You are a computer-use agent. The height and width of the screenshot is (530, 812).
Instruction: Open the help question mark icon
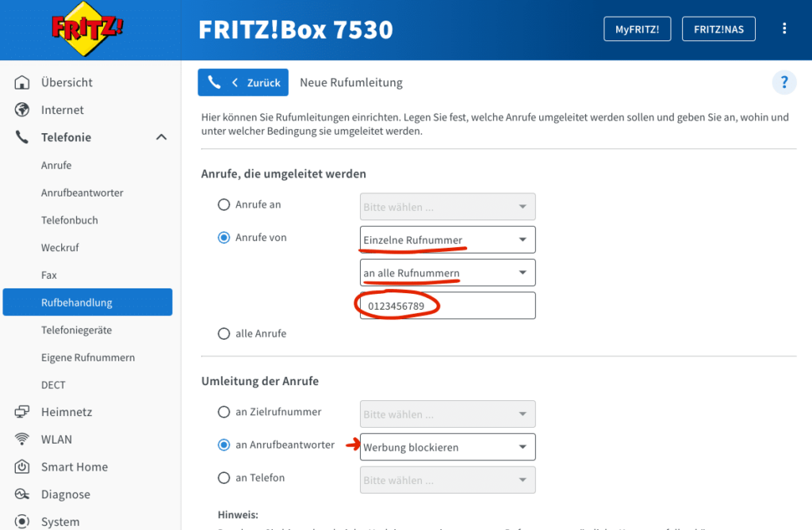(783, 82)
